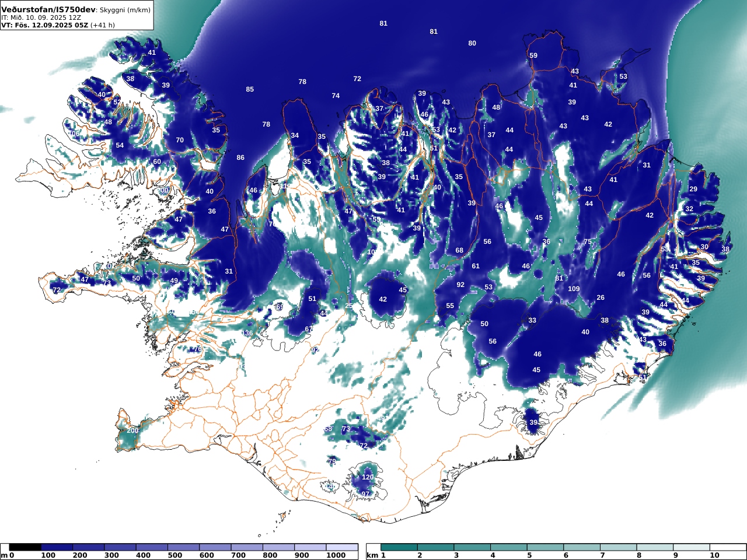Screen dimensions: 747x560
Task: Click the '6' label on kilometers scale
Action: click(566, 555)
